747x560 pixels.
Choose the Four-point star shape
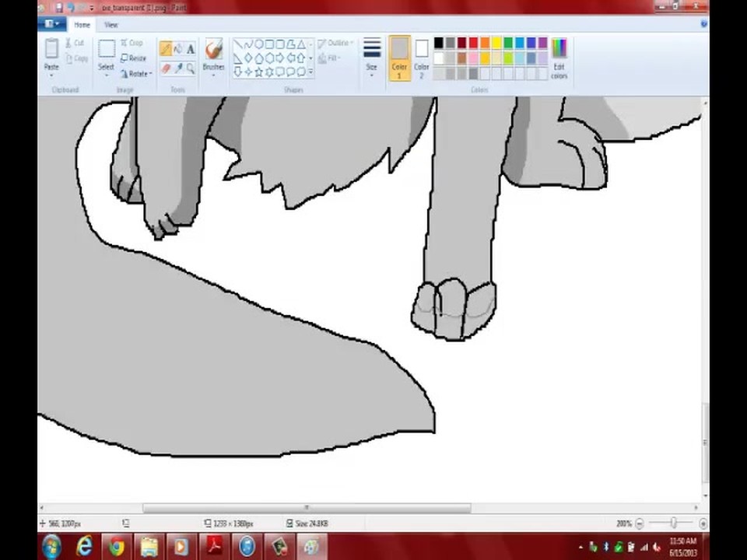[248, 72]
